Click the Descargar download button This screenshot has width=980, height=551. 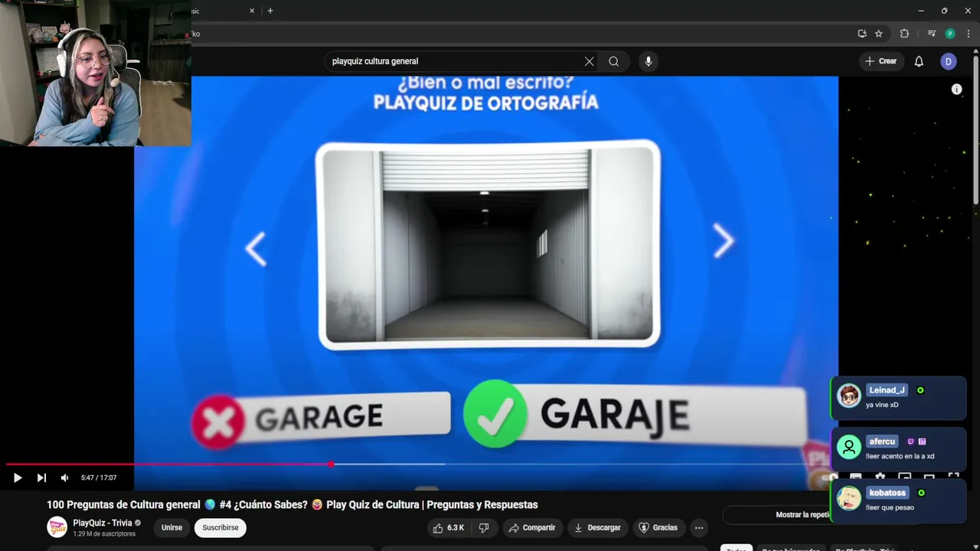pos(597,527)
